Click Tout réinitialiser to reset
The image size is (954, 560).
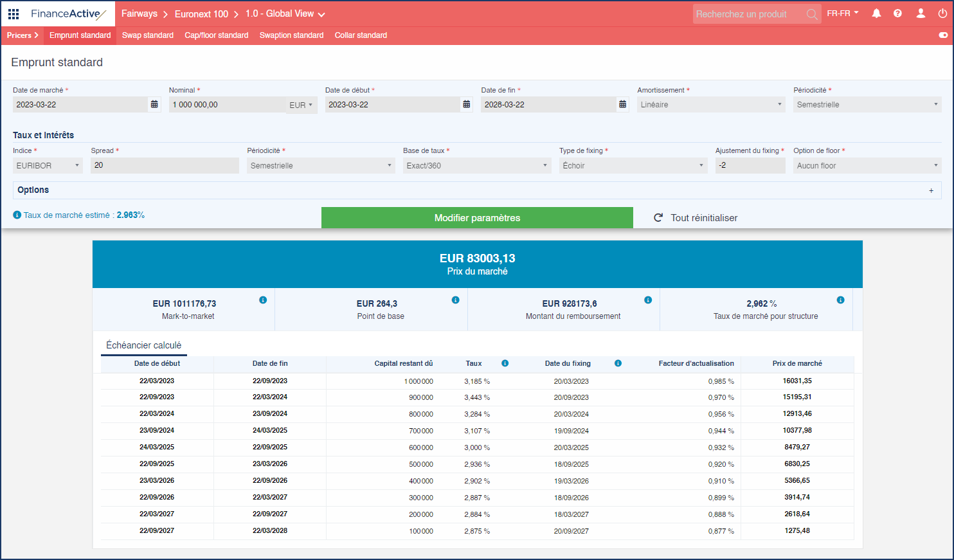pyautogui.click(x=696, y=218)
